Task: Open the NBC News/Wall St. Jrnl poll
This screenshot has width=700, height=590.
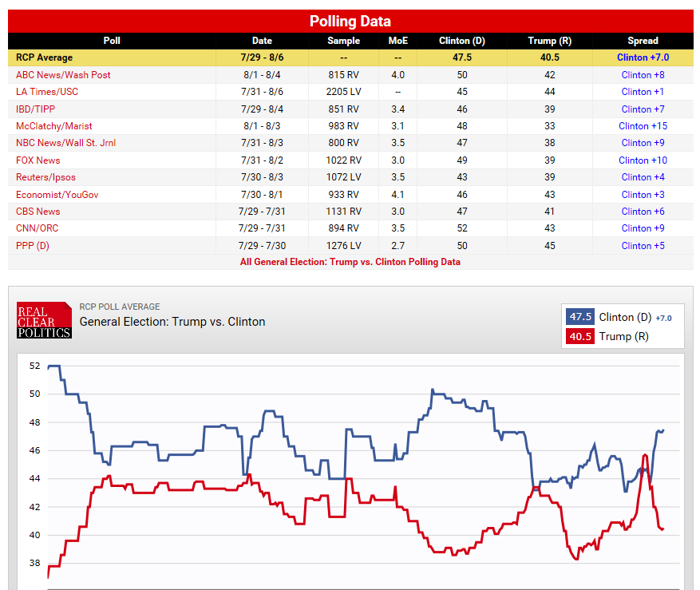Action: coord(65,143)
